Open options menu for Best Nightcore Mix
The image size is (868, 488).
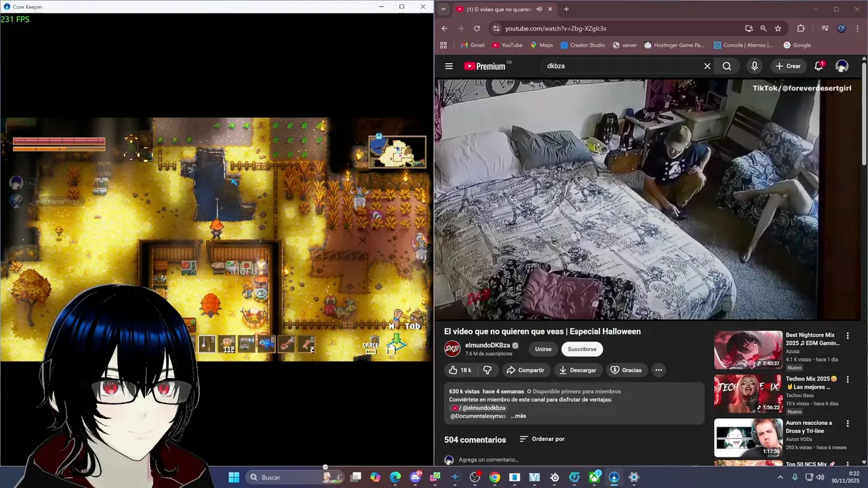847,335
